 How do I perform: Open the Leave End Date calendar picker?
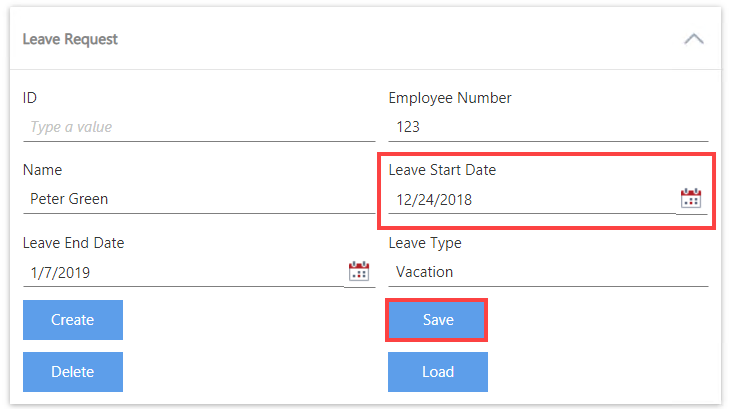(358, 271)
